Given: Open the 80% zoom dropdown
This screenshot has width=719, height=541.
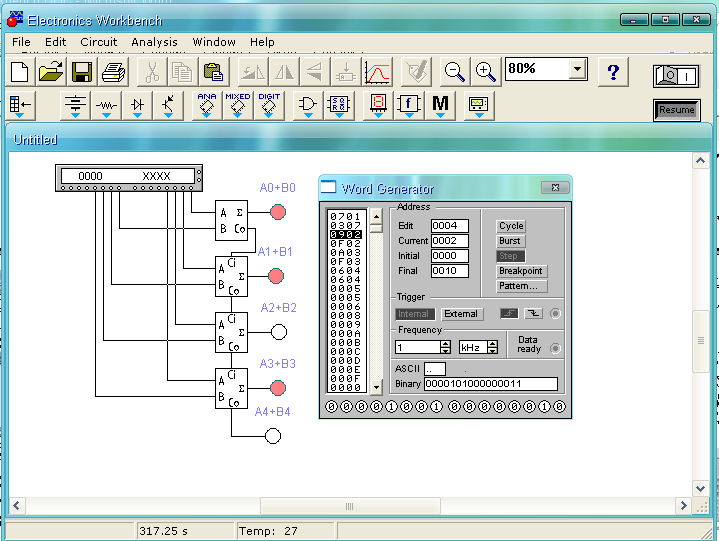Looking at the screenshot, I should click(578, 69).
